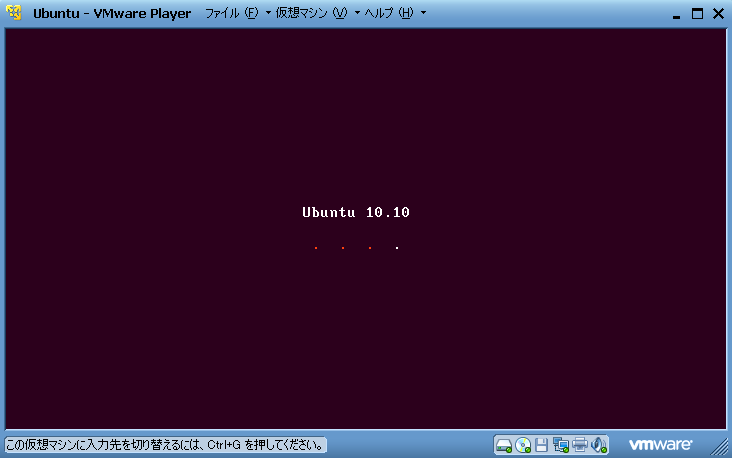Open the ヘルプ (H) menu

tap(389, 13)
